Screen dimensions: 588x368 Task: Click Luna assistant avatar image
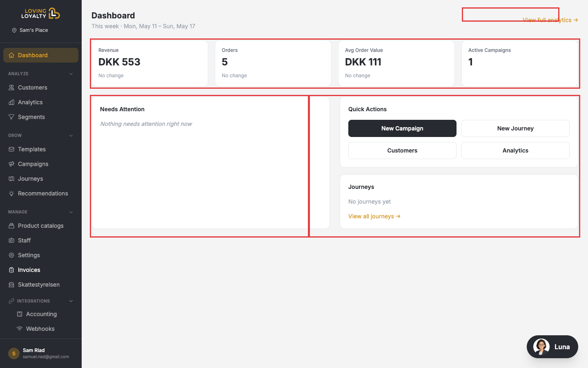(x=541, y=347)
